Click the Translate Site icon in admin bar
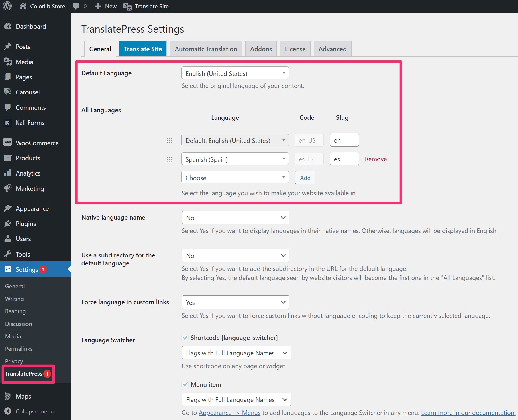Screen dimensions: 518x420 point(127,7)
